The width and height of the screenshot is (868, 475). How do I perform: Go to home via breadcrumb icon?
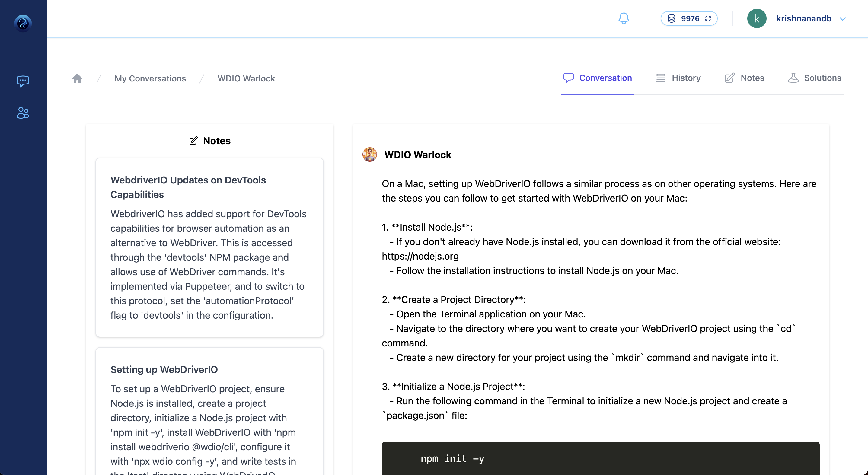pos(77,78)
